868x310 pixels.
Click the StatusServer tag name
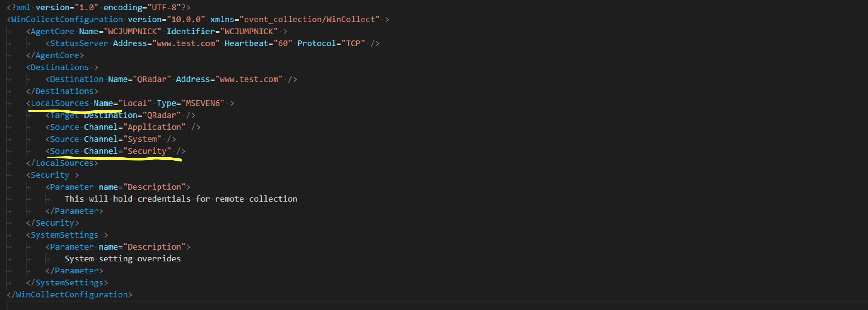tap(79, 43)
